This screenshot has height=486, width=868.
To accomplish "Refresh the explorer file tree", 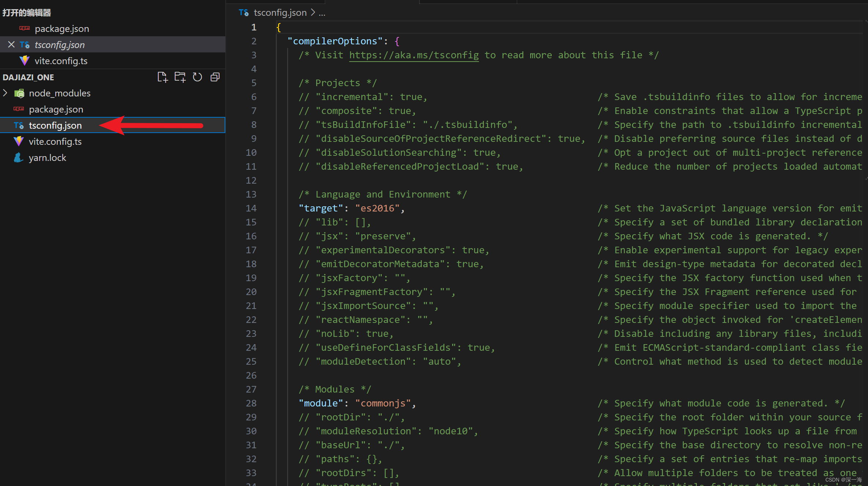I will point(197,77).
